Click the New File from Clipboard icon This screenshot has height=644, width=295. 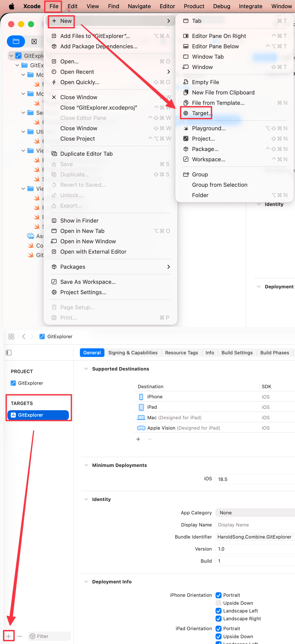click(x=186, y=93)
